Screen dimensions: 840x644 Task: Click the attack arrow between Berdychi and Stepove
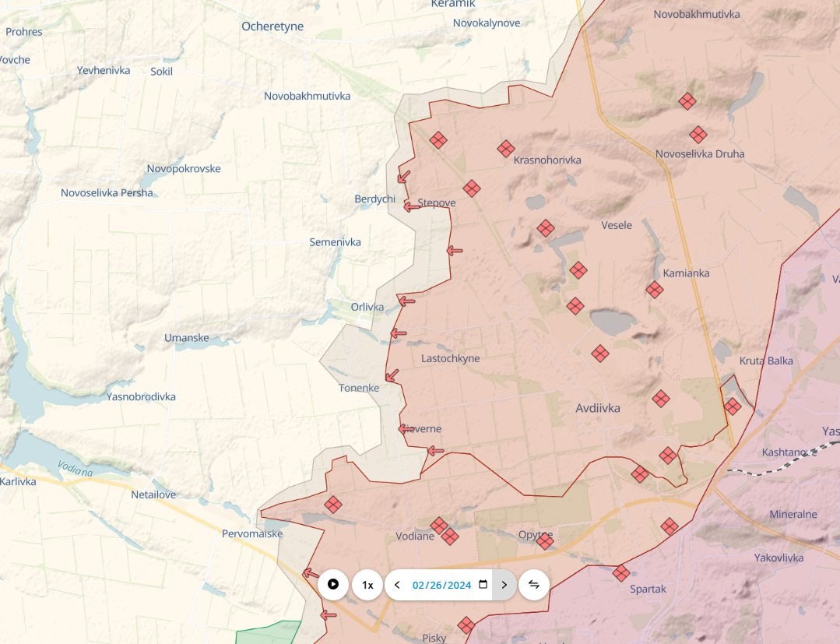(x=411, y=206)
